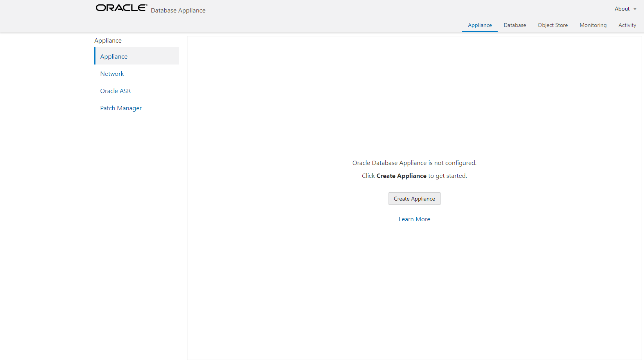The image size is (644, 362).
Task: Open the About dropdown menu
Action: pyautogui.click(x=626, y=9)
